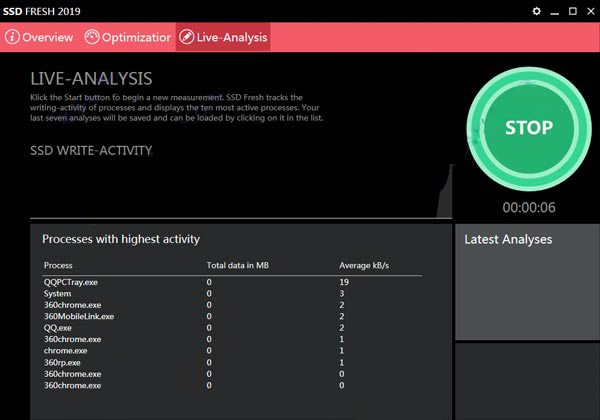Click the Process column header
600x420 pixels.
click(58, 265)
